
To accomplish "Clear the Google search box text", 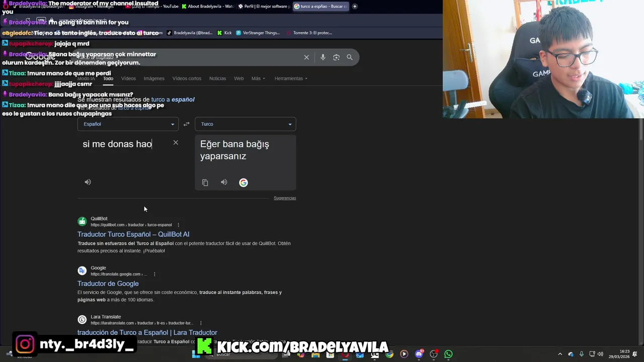I will (x=306, y=57).
